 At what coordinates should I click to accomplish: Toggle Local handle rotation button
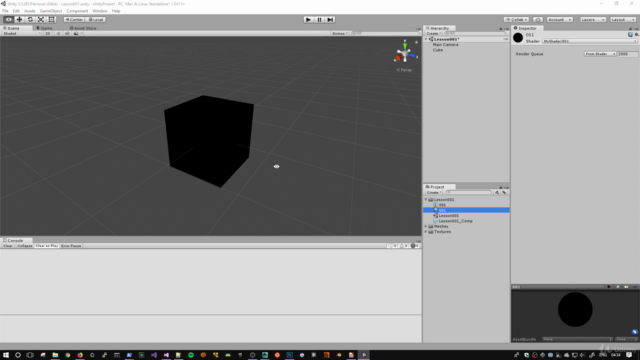point(96,20)
